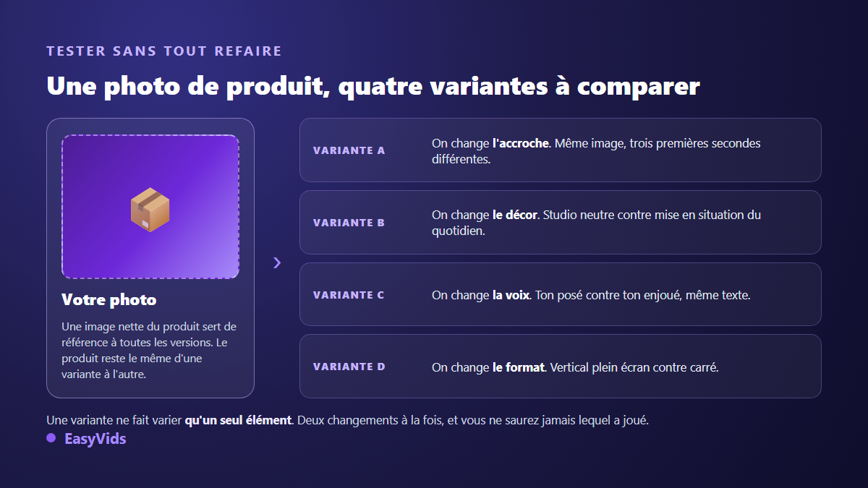The width and height of the screenshot is (868, 488).
Task: Click the Tester sans tout refaire overline
Action: 164,51
